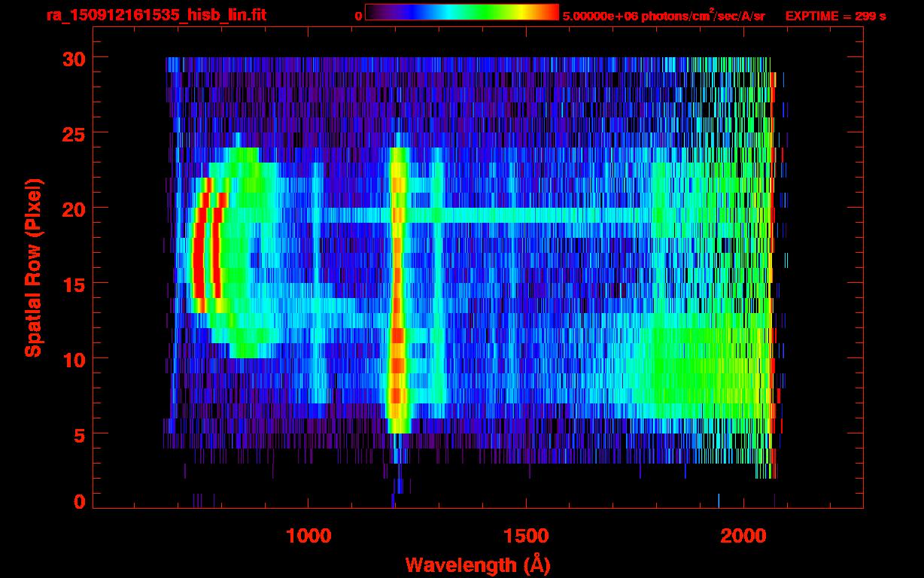Click the EXPTIME = 299 s label
This screenshot has width=924, height=578.
835,16
